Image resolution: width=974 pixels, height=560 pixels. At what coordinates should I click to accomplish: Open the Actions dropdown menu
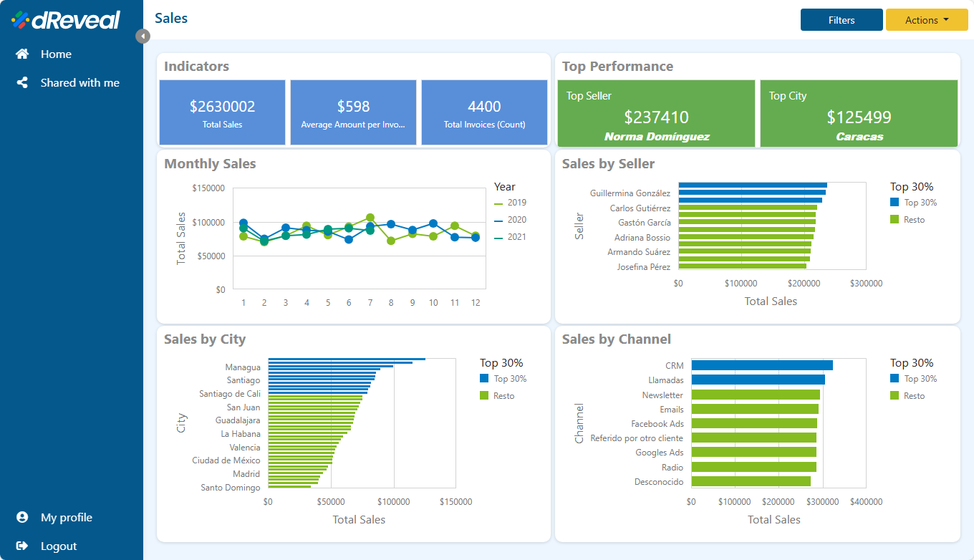click(x=926, y=20)
